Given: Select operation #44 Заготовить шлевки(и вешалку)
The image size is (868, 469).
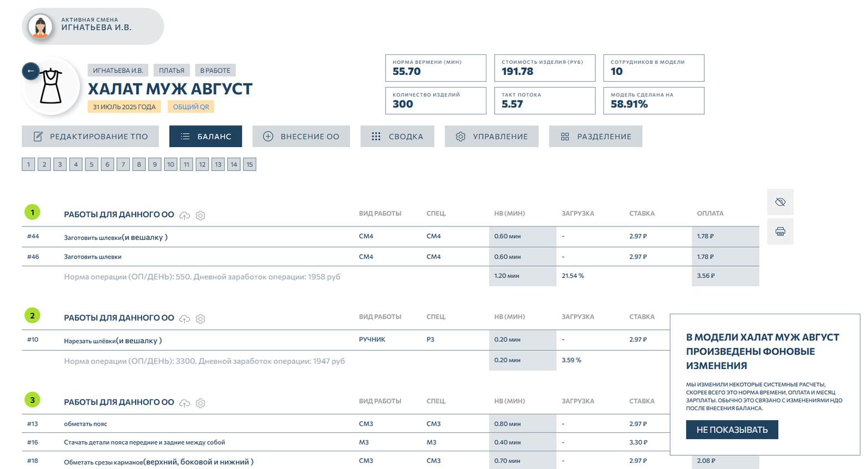Looking at the screenshot, I should tap(390, 236).
